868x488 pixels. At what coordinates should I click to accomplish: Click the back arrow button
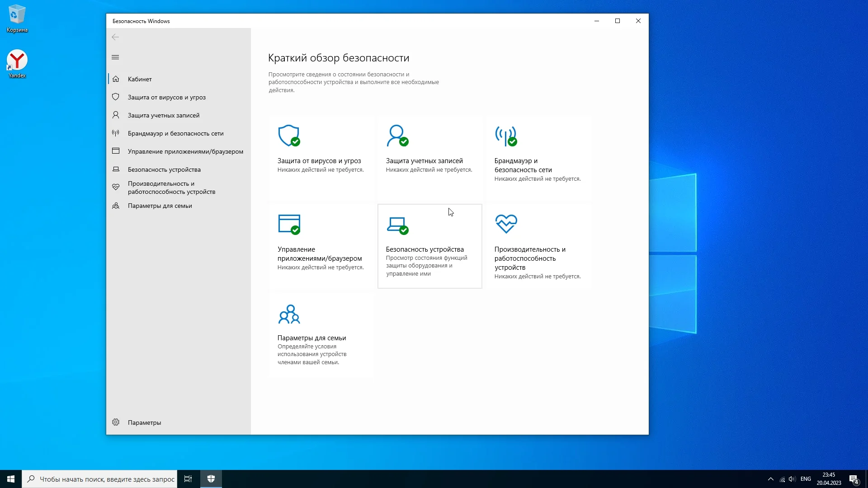point(115,37)
